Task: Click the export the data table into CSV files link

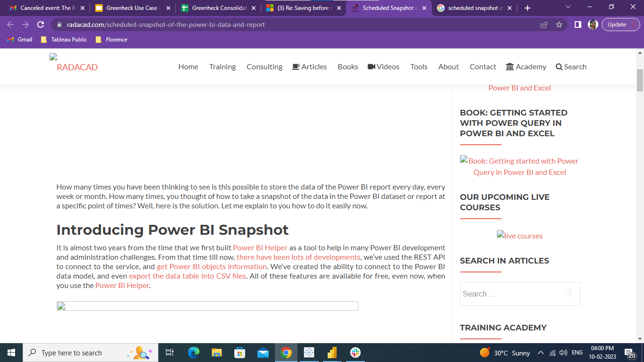Action: tap(187, 276)
